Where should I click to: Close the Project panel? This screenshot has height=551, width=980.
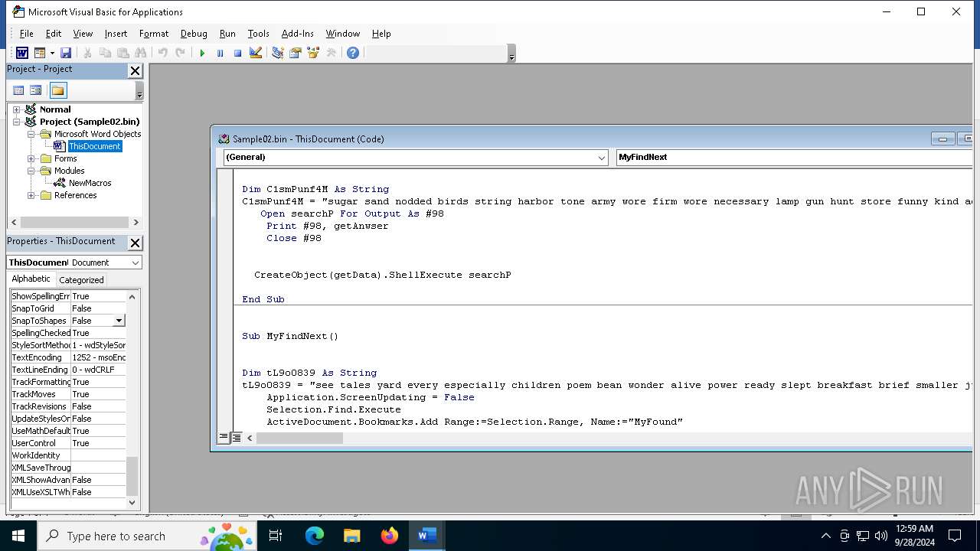point(135,70)
